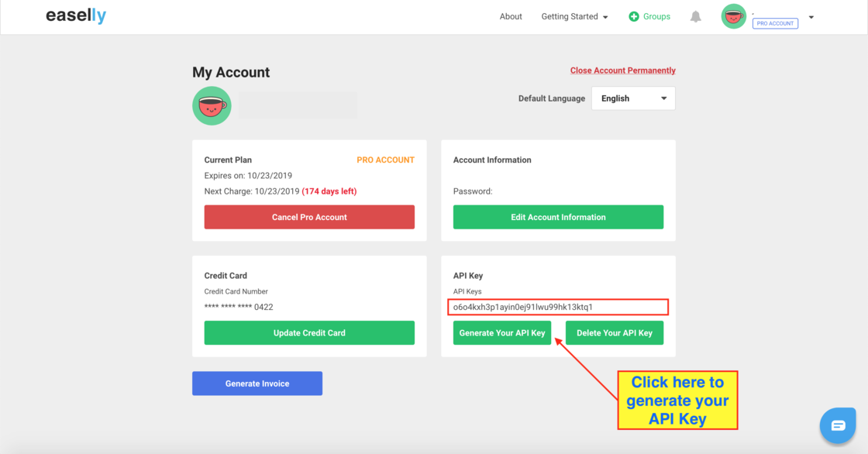Open the live chat bubble
Image resolution: width=868 pixels, height=454 pixels.
[838, 425]
